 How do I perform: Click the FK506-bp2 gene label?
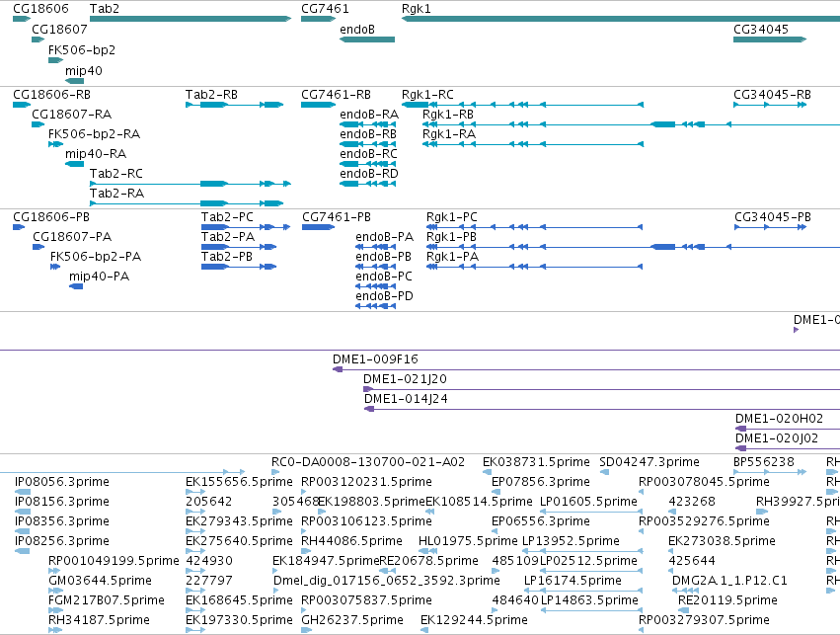[82, 49]
